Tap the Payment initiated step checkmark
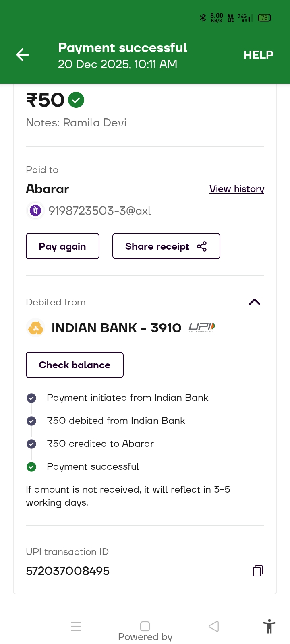Screen dimensions: 290x644 (x=31, y=398)
